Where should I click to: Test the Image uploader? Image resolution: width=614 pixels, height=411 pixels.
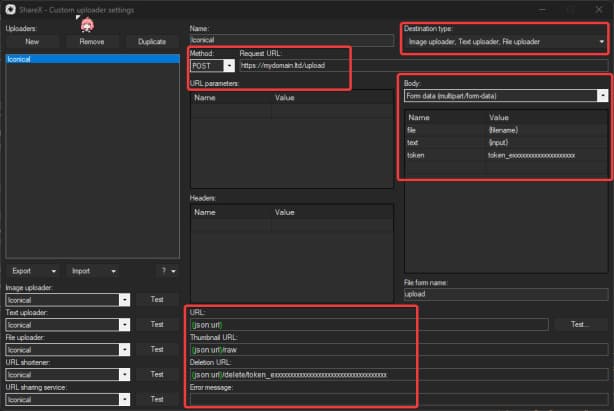[x=157, y=299]
